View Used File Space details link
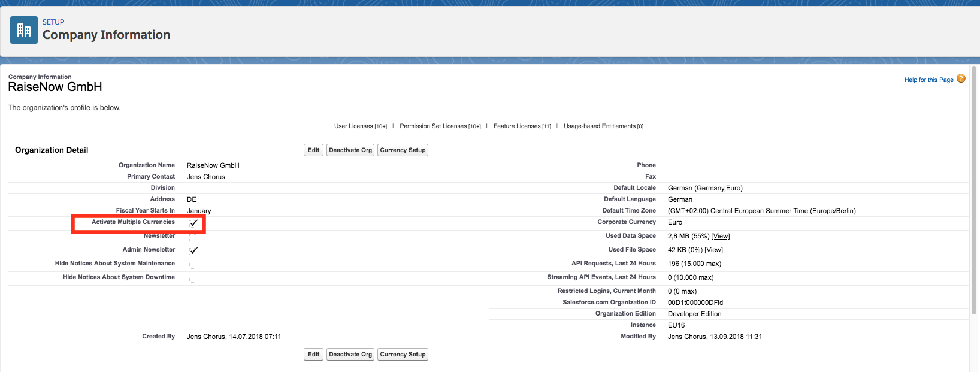Screen dimensions: 980x372 pyautogui.click(x=714, y=250)
